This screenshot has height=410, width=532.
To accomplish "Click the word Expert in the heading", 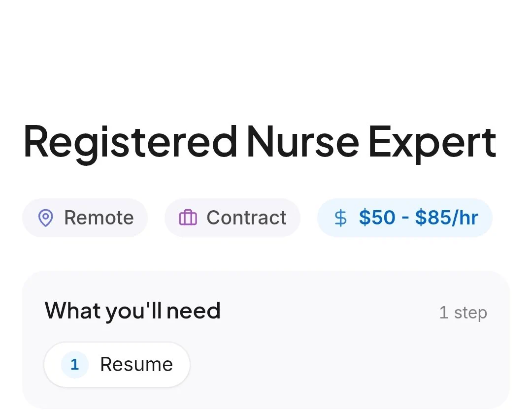I will coord(432,144).
